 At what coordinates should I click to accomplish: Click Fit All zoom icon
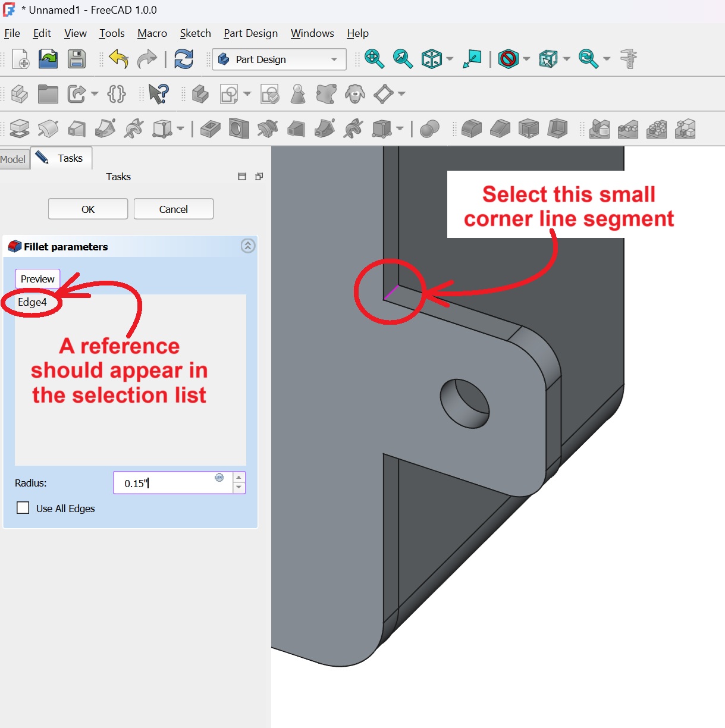[x=374, y=59]
